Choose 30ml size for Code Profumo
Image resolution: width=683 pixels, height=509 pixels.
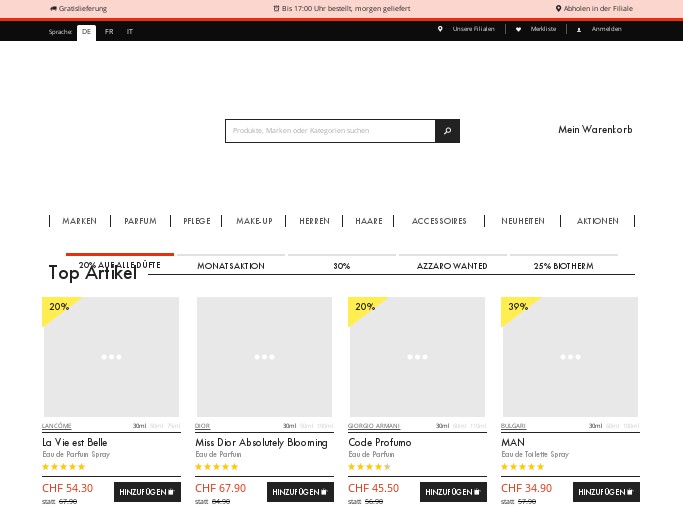click(442, 426)
